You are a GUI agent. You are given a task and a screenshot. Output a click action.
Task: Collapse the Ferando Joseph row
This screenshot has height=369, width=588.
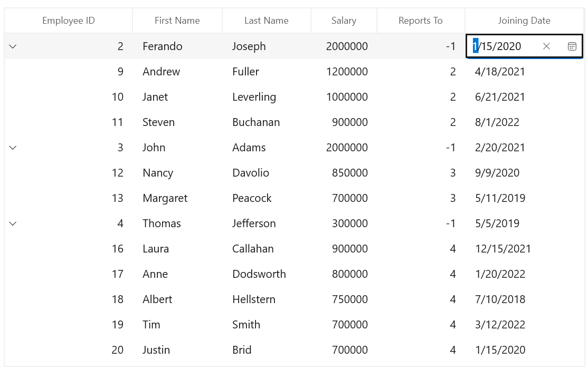tap(13, 46)
